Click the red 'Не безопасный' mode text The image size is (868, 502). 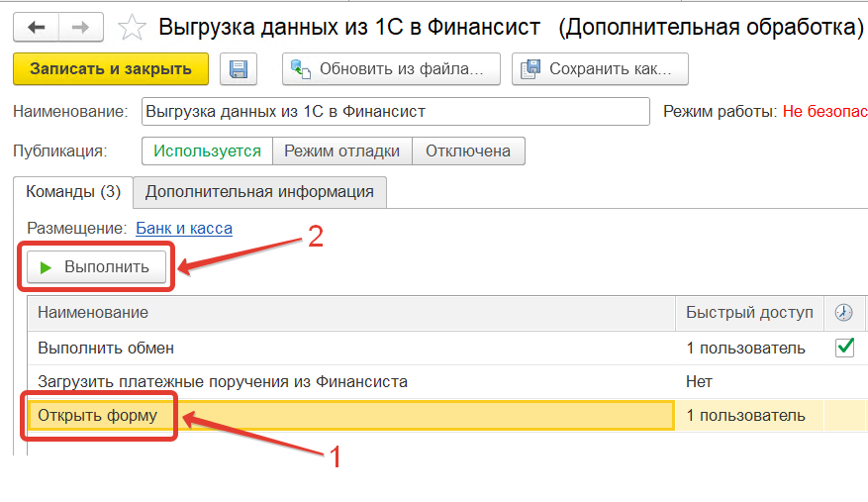click(x=824, y=111)
